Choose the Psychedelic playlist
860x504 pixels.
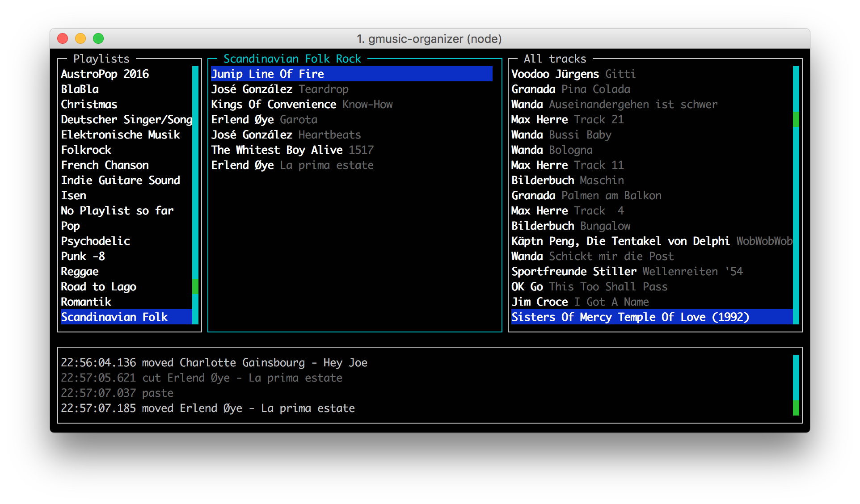tap(96, 241)
